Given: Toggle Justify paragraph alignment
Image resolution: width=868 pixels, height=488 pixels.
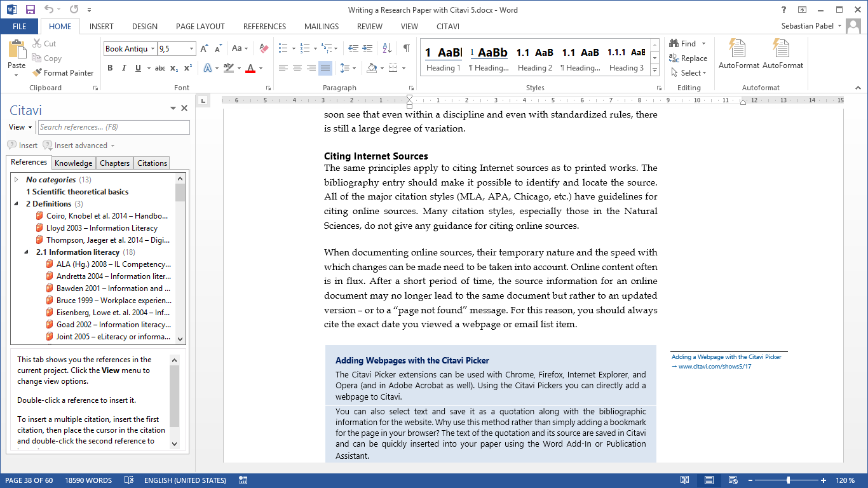Looking at the screenshot, I should [325, 68].
